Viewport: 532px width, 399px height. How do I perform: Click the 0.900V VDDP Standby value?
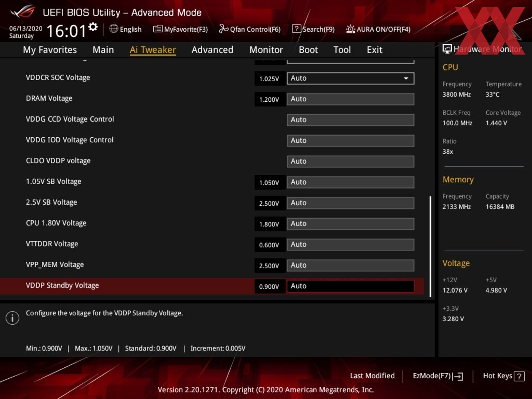click(269, 286)
